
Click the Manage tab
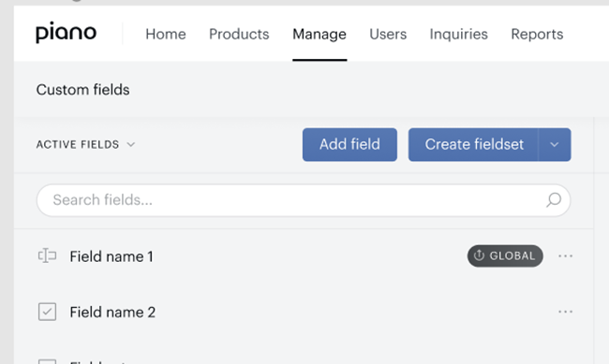pyautogui.click(x=319, y=34)
